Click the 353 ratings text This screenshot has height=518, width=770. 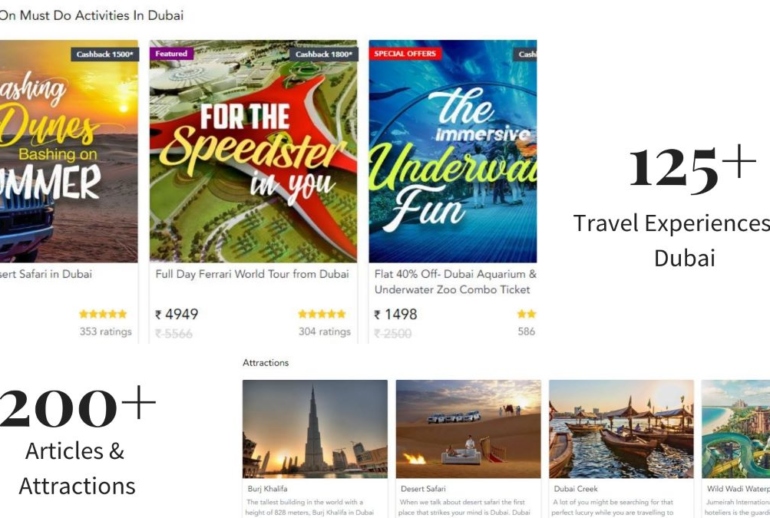[x=106, y=332]
